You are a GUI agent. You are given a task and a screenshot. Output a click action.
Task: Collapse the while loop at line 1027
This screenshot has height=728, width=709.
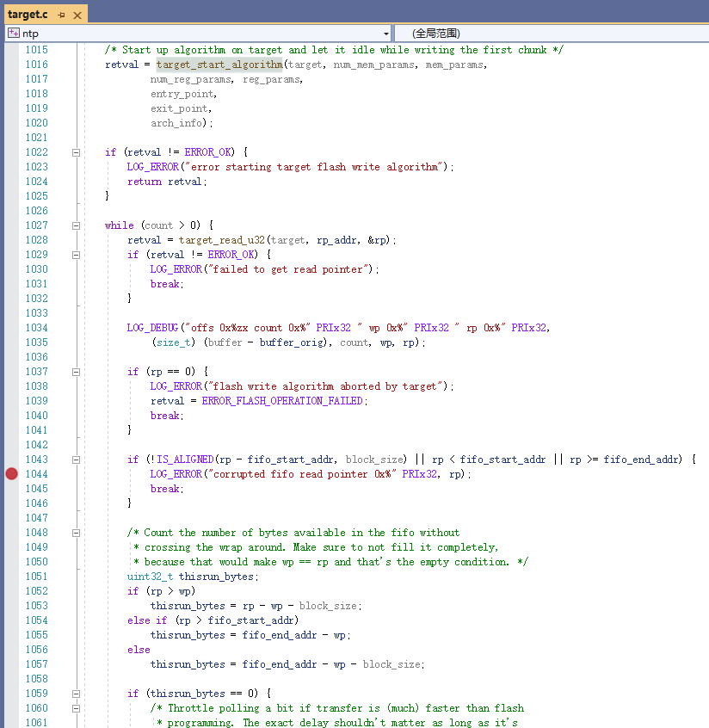click(76, 225)
